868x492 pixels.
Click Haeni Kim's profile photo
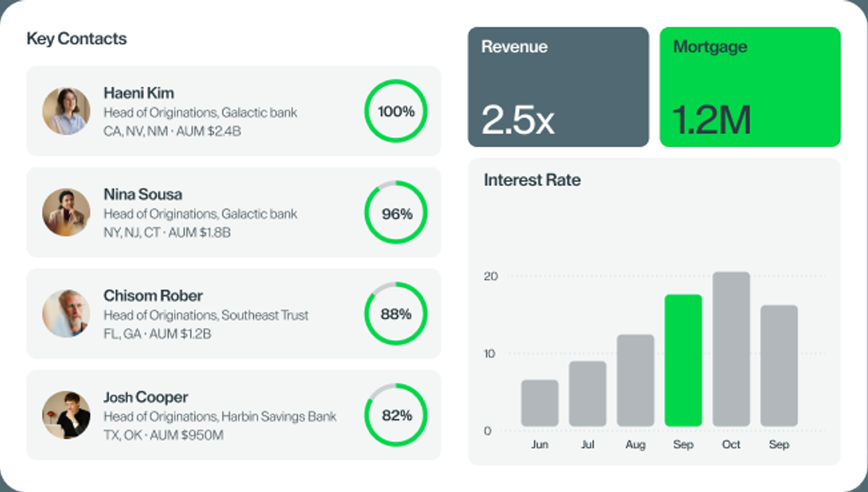click(x=66, y=111)
